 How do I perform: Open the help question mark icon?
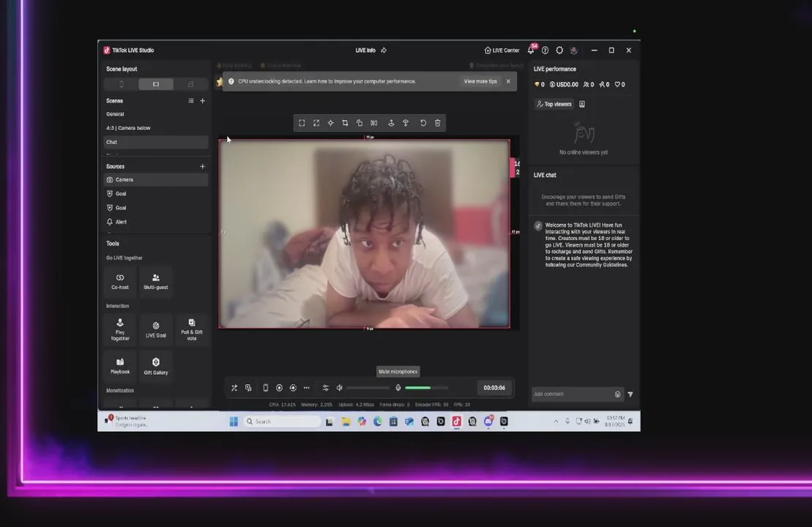pos(545,51)
